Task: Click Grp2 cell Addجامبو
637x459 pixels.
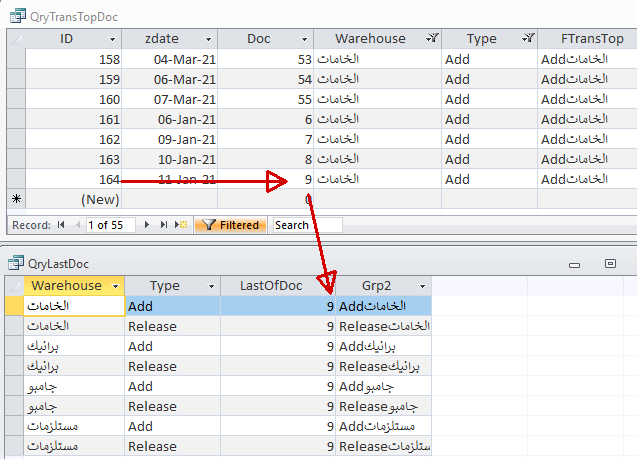Action: tap(383, 386)
